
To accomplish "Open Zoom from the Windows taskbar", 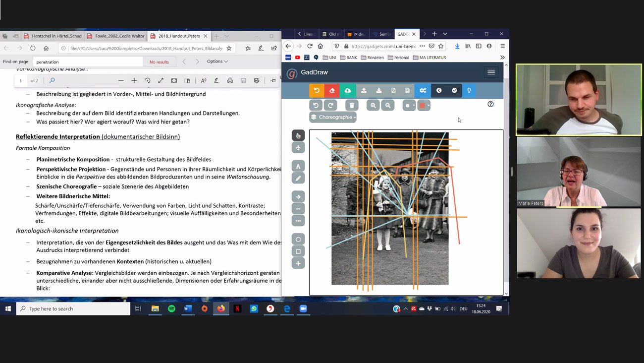I will tap(303, 308).
